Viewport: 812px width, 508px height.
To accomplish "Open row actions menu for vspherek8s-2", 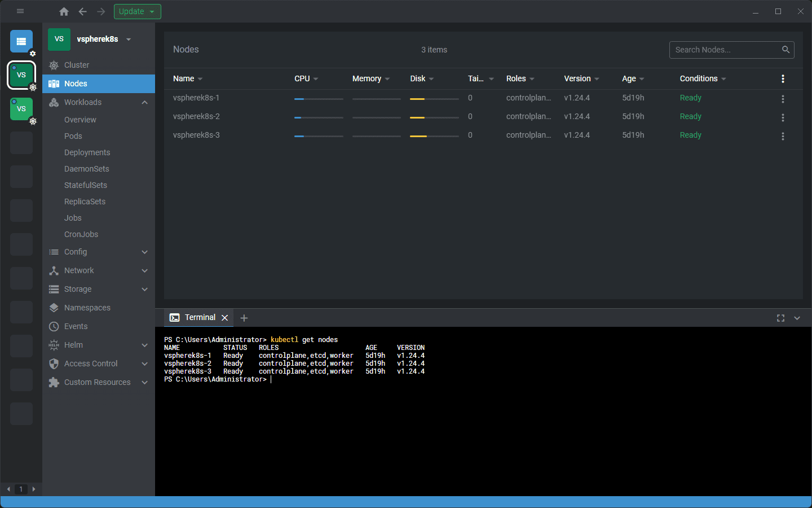I will point(783,117).
